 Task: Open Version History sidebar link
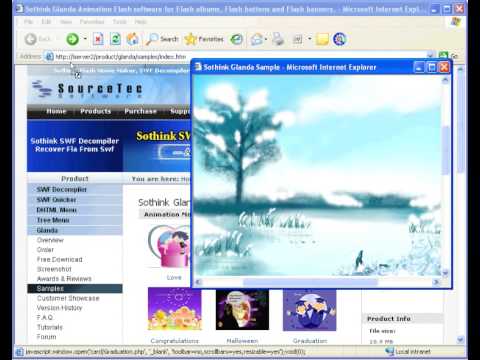pyautogui.click(x=59, y=308)
